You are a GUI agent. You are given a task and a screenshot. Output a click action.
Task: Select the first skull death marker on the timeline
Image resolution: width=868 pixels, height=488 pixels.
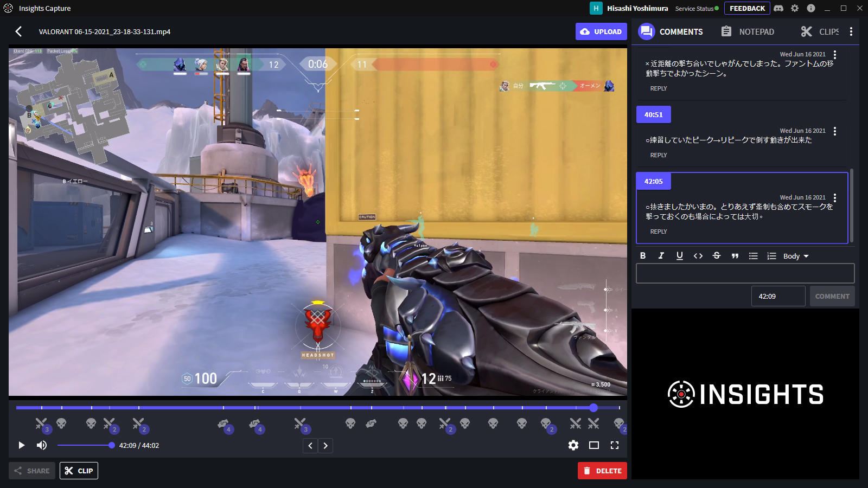[61, 423]
